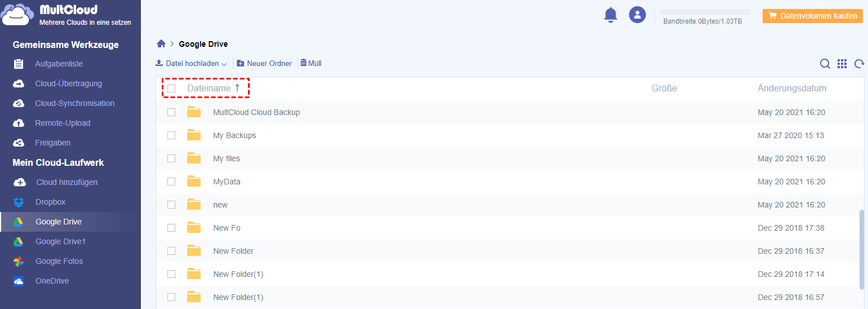Click the bandwidth usage progress bar

click(x=706, y=11)
